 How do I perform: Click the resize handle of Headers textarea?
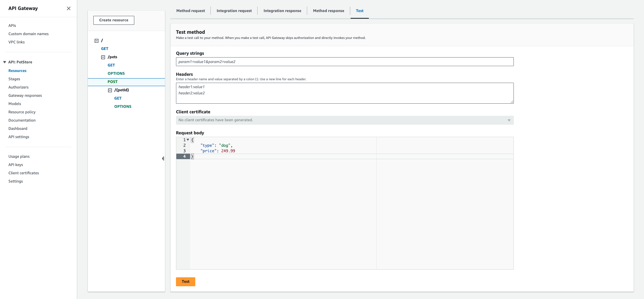[x=512, y=102]
